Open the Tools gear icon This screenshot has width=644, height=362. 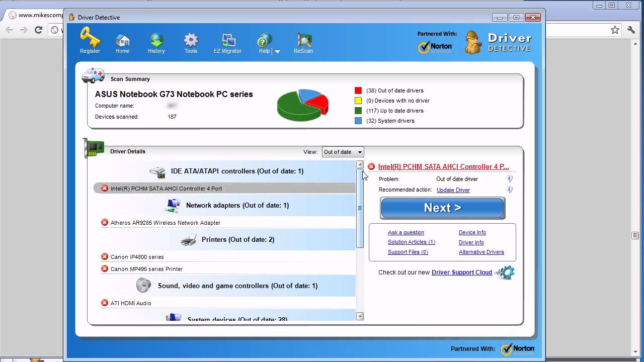pos(191,43)
